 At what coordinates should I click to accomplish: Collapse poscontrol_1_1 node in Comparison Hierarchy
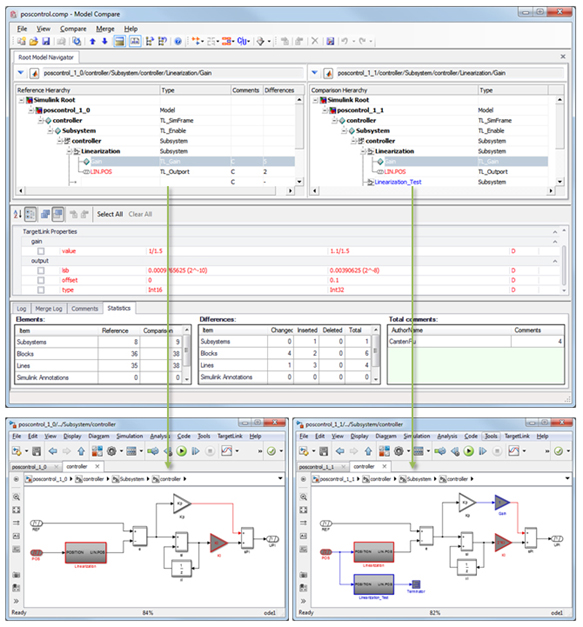(x=325, y=110)
